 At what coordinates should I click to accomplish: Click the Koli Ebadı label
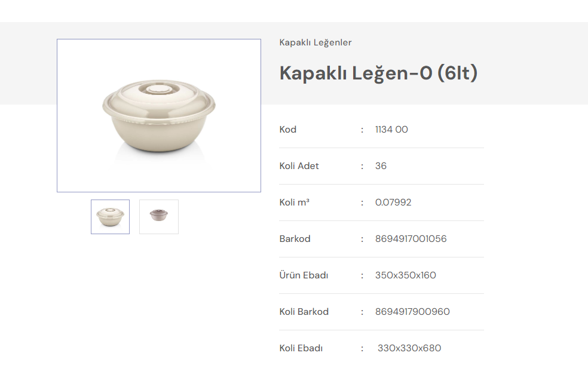click(301, 348)
